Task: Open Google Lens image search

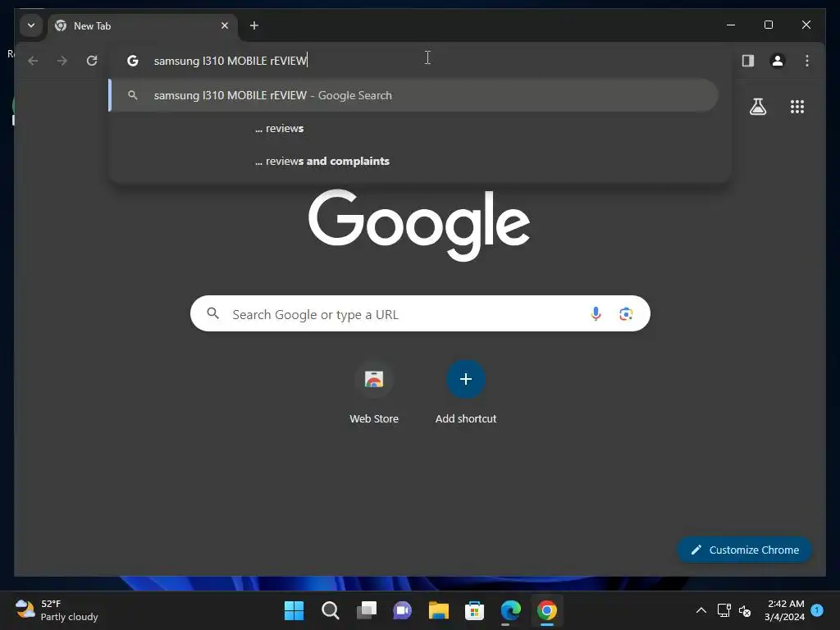Action: click(x=626, y=314)
